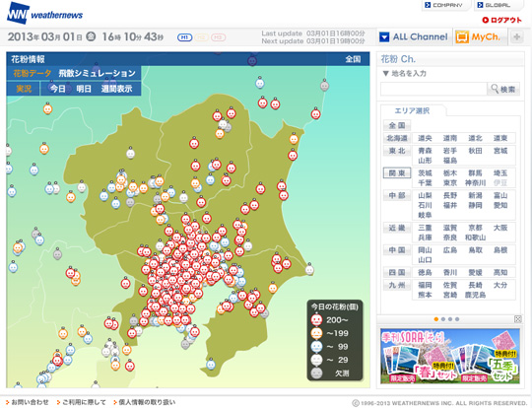The width and height of the screenshot is (532, 408).
Task: Click light-blue pollen marker north of Tochigi
Action: (260, 82)
